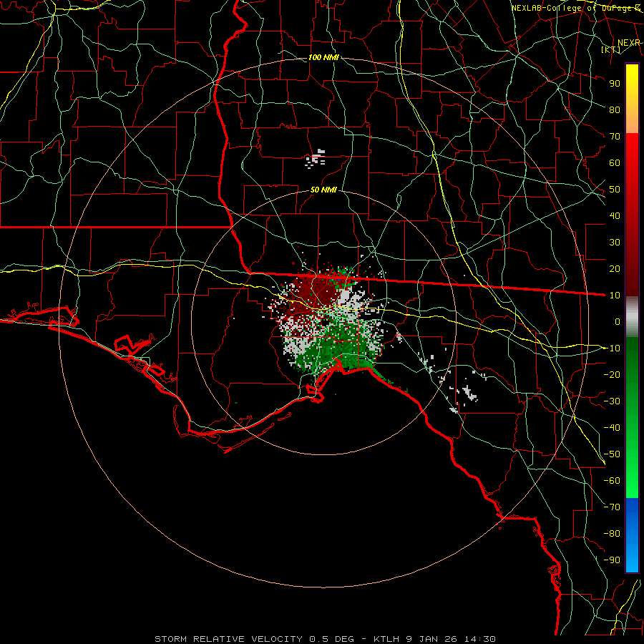Image resolution: width=644 pixels, height=644 pixels.
Task: Click the -60 value on the velocity scale
Action: 612,481
